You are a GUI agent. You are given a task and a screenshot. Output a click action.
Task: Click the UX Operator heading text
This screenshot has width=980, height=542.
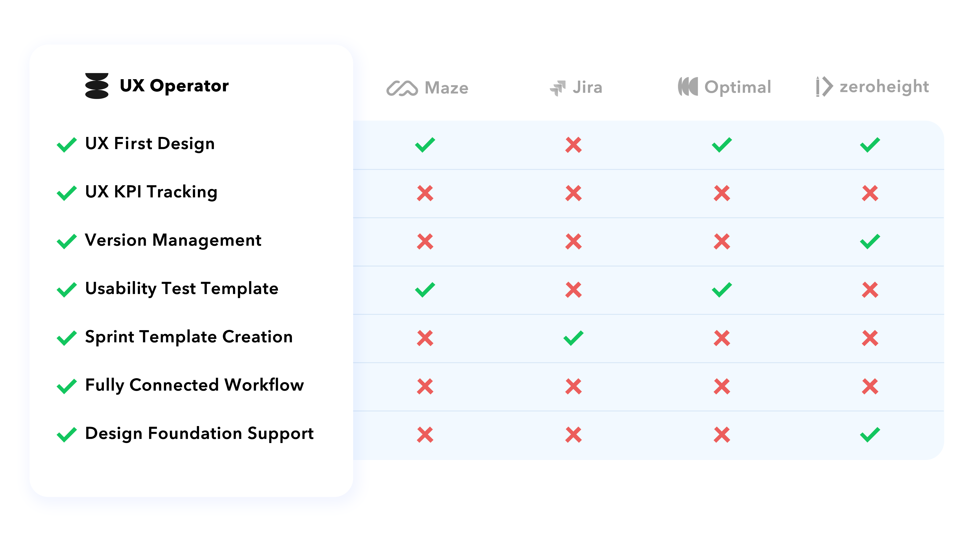pyautogui.click(x=174, y=86)
